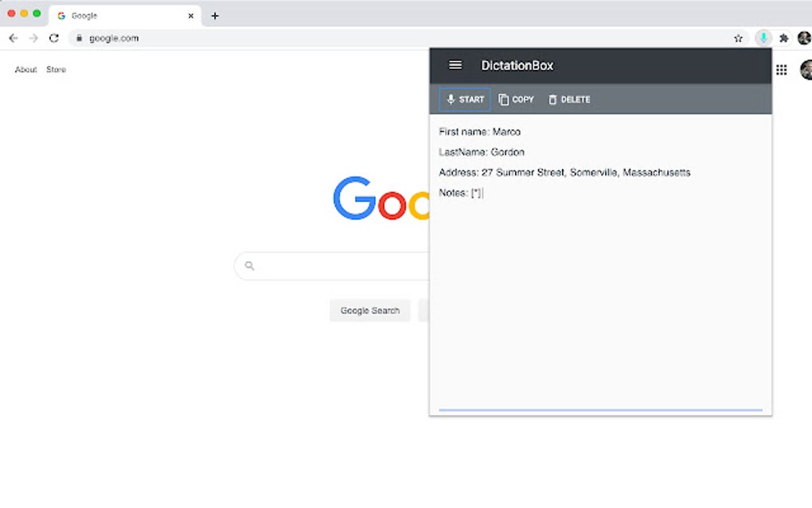Click the DictationBox title
This screenshot has width=812, height=508.
coord(517,65)
